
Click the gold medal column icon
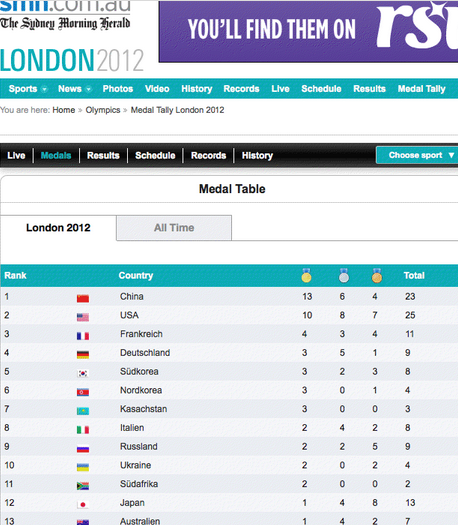[306, 276]
